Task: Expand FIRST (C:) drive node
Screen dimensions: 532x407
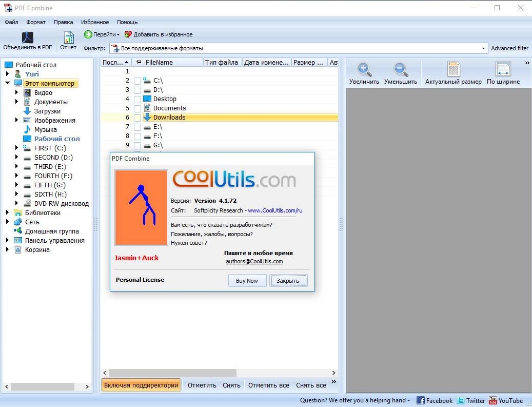Action: coord(16,148)
